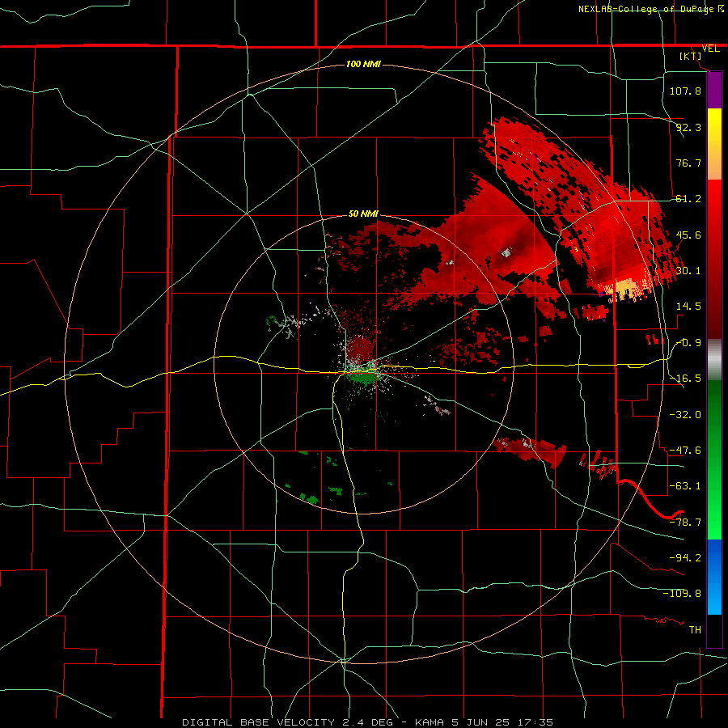Viewport: 728px width, 728px height.
Task: Click the 100 NMI range ring label
Action: pos(363,64)
